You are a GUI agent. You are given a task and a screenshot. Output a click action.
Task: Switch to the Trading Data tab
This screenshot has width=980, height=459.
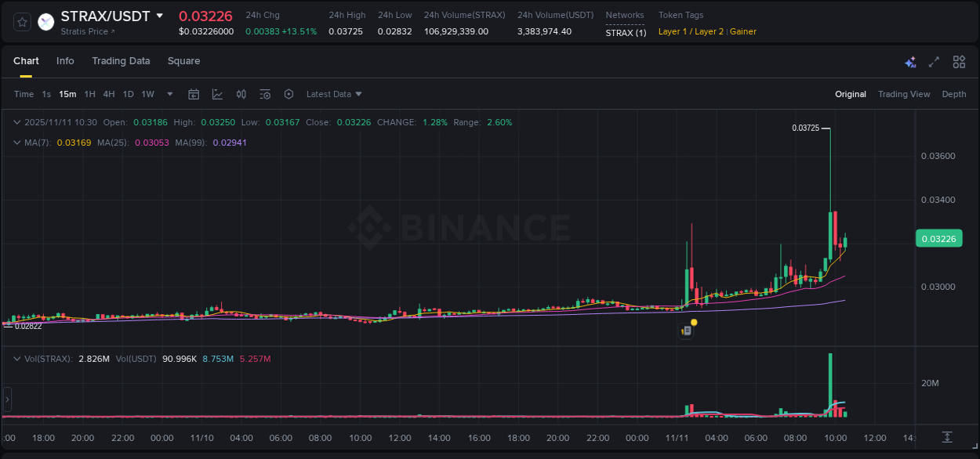121,61
